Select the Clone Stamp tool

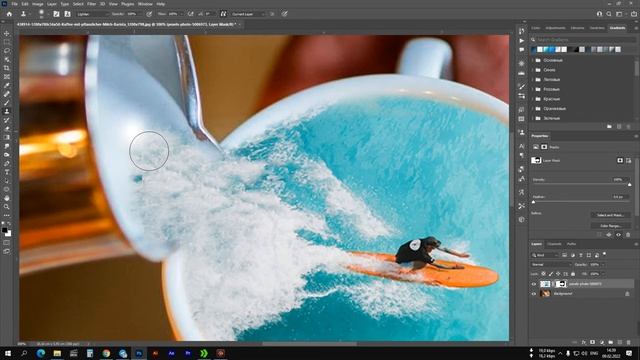pos(7,111)
